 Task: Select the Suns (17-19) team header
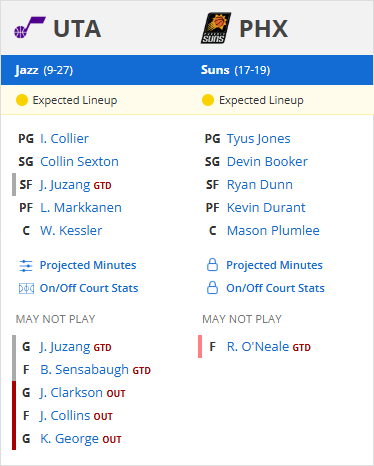[235, 70]
